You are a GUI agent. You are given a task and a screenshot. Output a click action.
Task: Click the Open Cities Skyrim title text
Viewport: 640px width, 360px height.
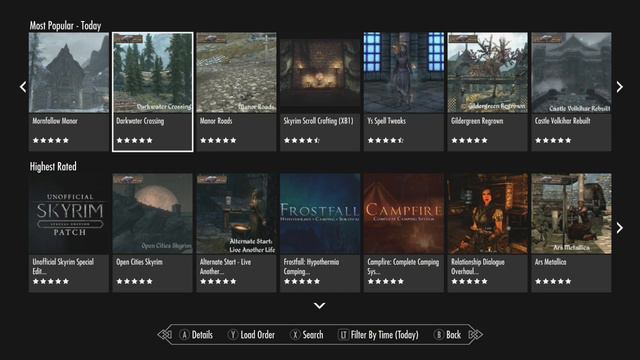[x=139, y=262]
